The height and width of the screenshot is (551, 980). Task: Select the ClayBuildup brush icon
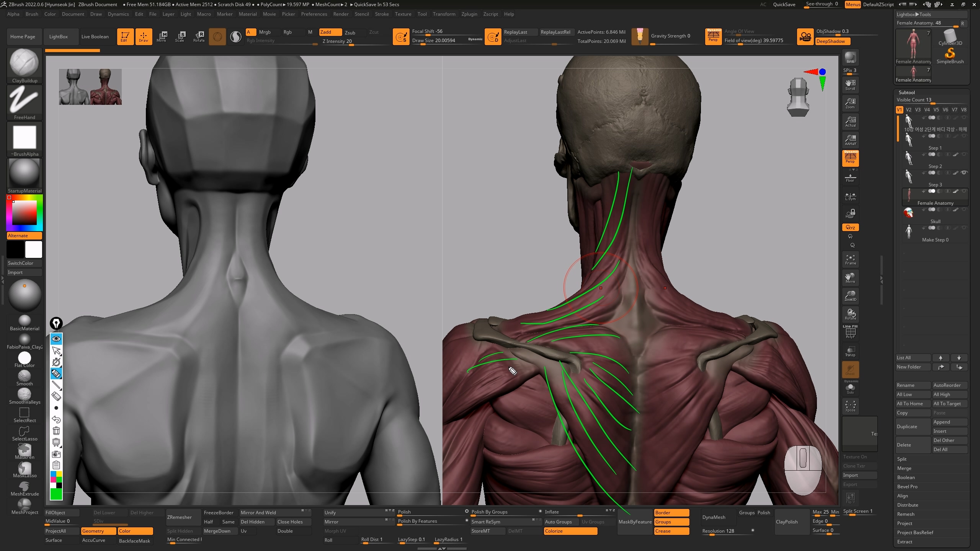(24, 63)
